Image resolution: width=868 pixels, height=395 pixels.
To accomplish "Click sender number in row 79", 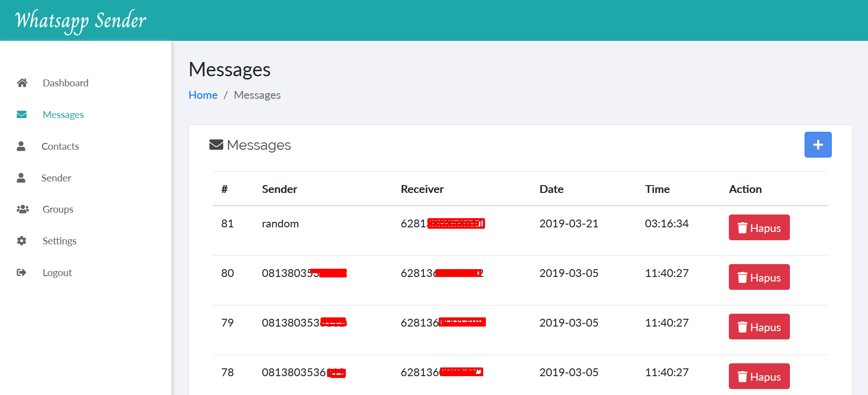I will point(304,323).
